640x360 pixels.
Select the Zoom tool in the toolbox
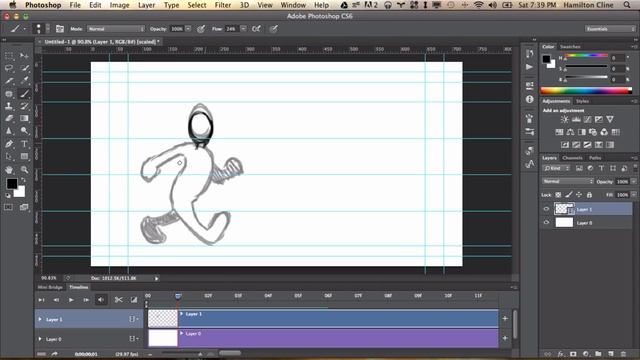[24, 169]
